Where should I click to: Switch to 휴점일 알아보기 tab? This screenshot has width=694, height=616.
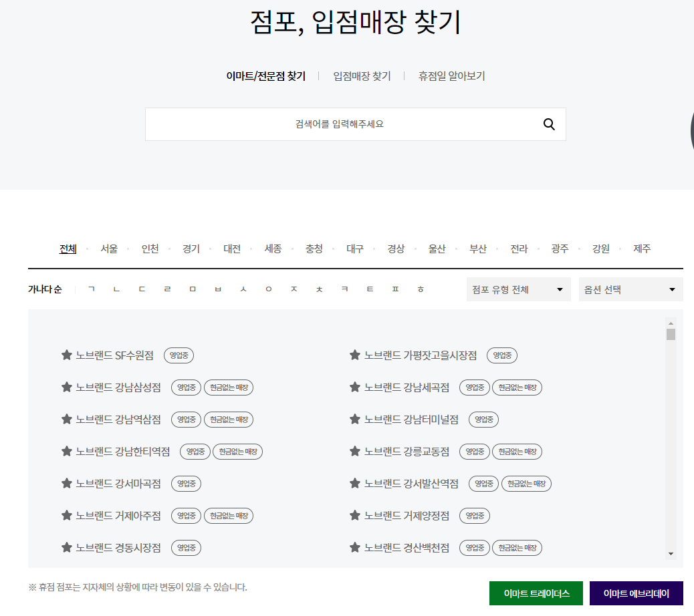(x=451, y=76)
